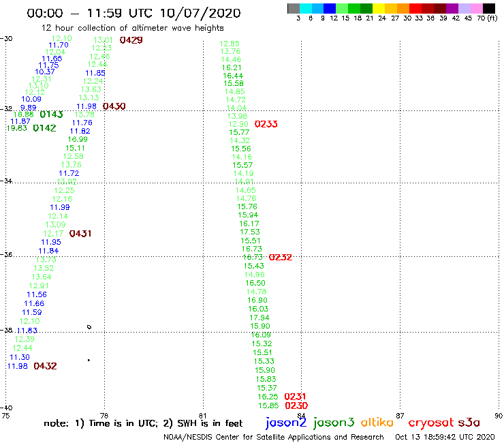Click the wave height value 12.85
The width and height of the screenshot is (504, 443).
[x=230, y=44]
